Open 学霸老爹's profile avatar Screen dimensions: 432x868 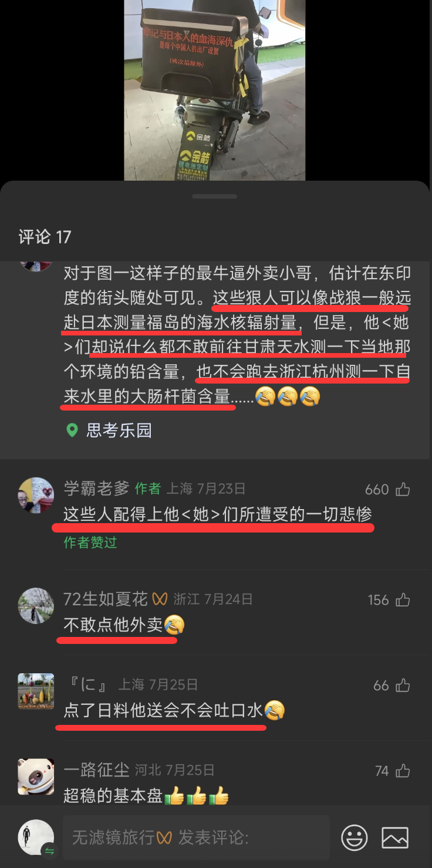(36, 496)
